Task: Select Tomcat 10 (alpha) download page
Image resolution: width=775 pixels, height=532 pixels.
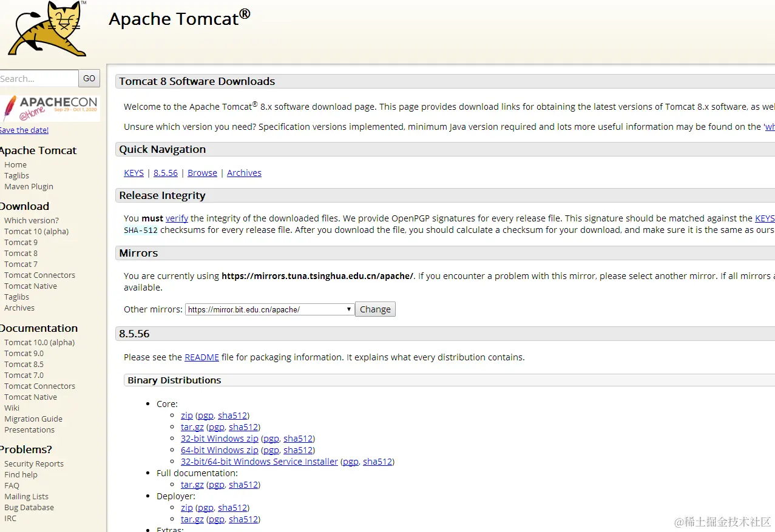Action: pyautogui.click(x=36, y=231)
